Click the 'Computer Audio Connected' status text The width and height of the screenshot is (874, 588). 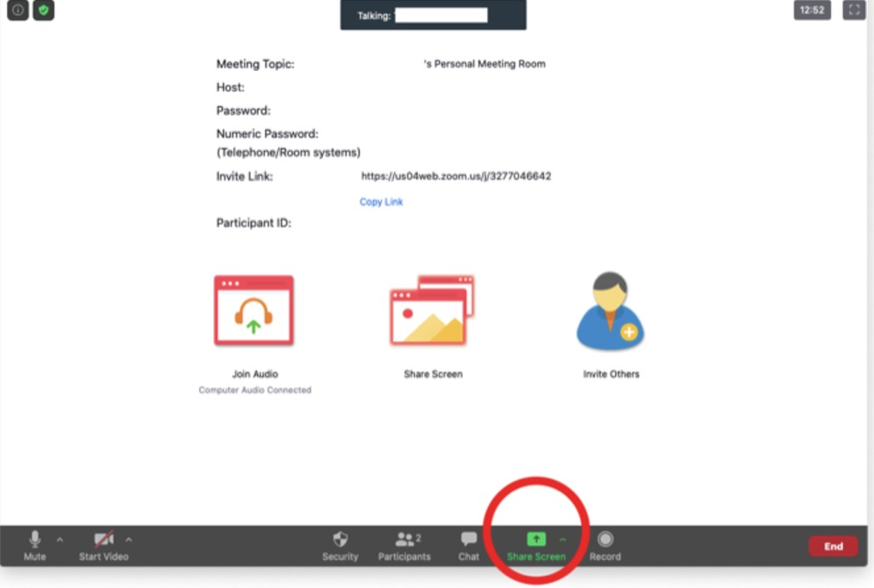(254, 391)
